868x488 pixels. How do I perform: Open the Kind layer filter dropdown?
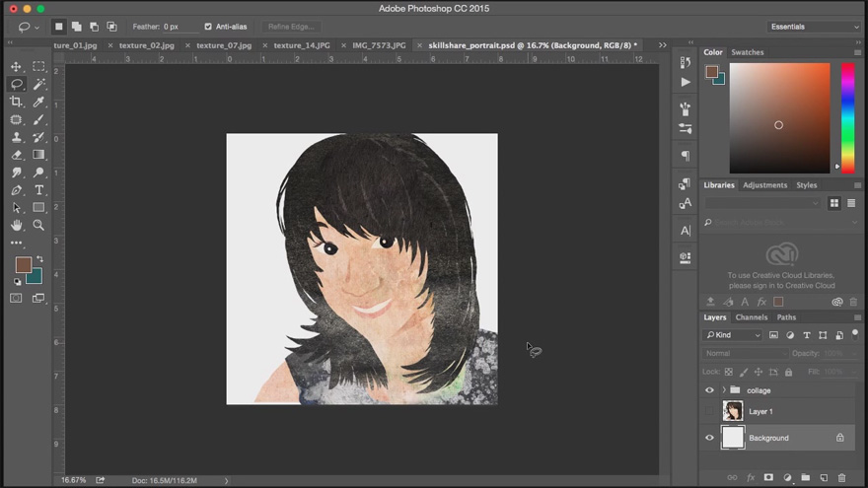click(734, 335)
